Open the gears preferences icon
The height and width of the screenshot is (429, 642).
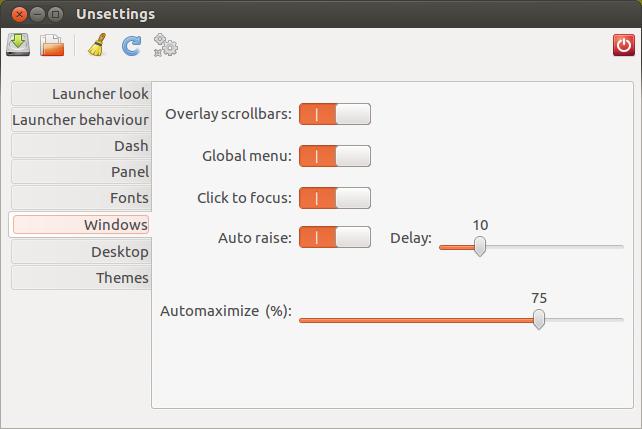pyautogui.click(x=165, y=45)
